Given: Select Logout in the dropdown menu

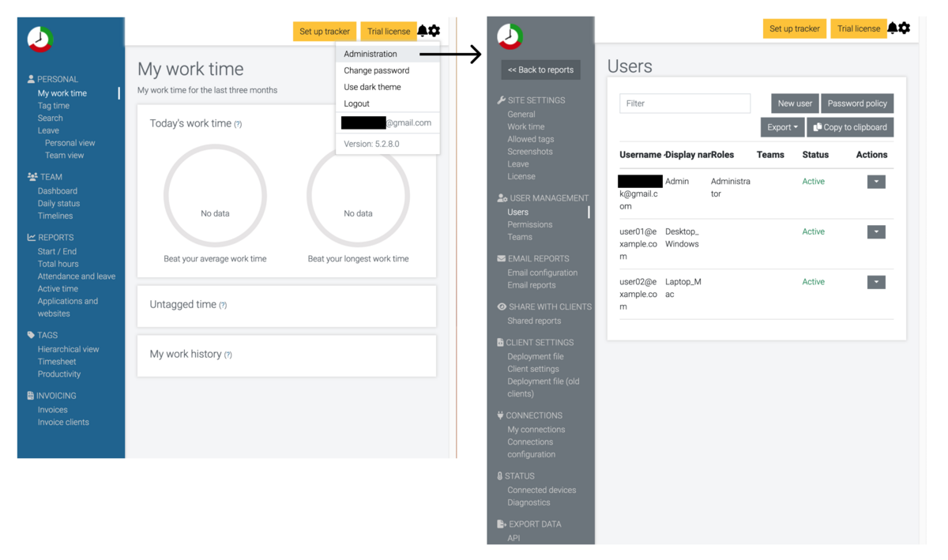Looking at the screenshot, I should tap(356, 103).
